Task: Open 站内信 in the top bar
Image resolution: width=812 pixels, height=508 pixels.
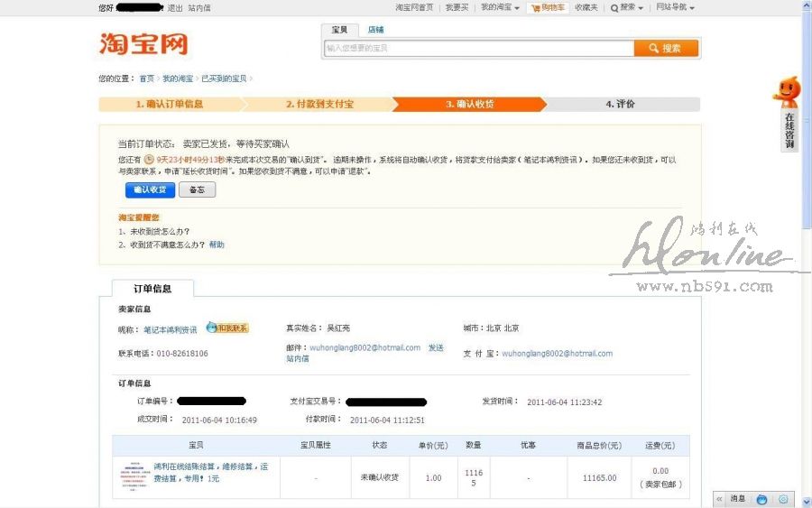Action: tap(199, 8)
